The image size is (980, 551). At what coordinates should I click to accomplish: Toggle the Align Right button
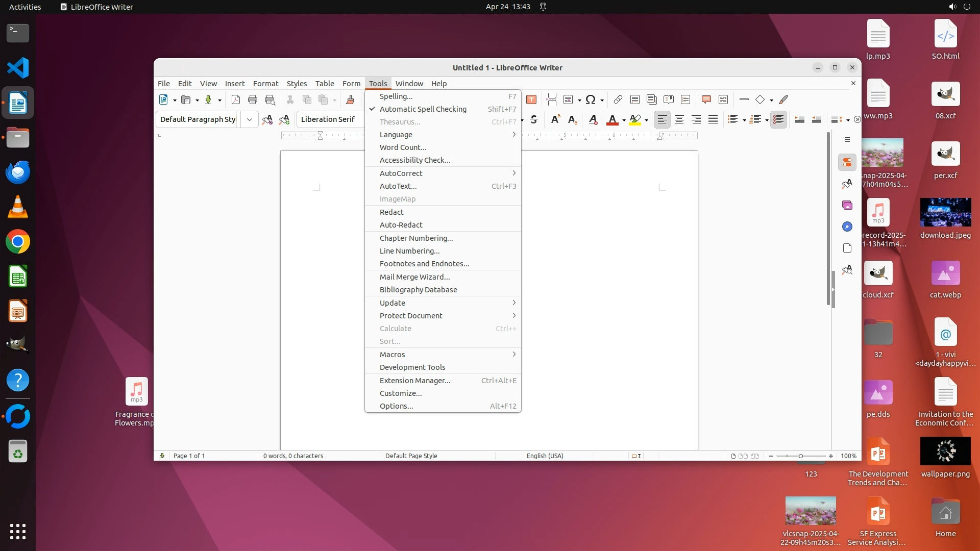click(696, 119)
